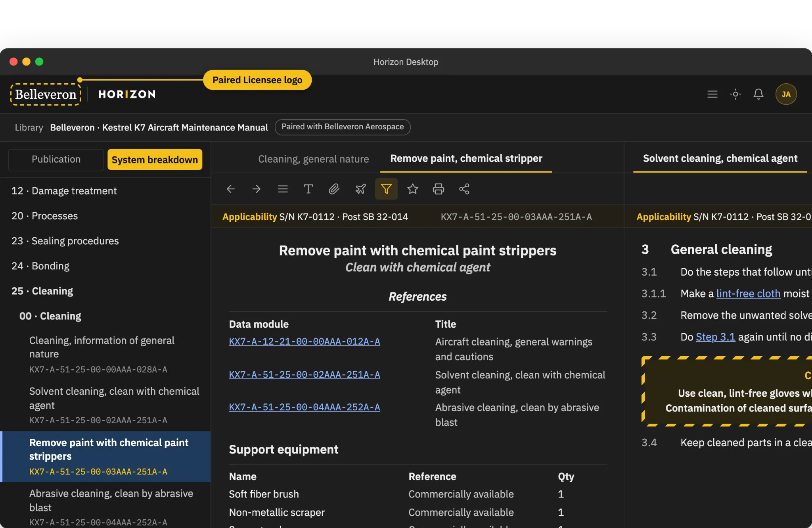The image size is (812, 528).
Task: Click the back arrow in document toolbar
Action: click(231, 189)
